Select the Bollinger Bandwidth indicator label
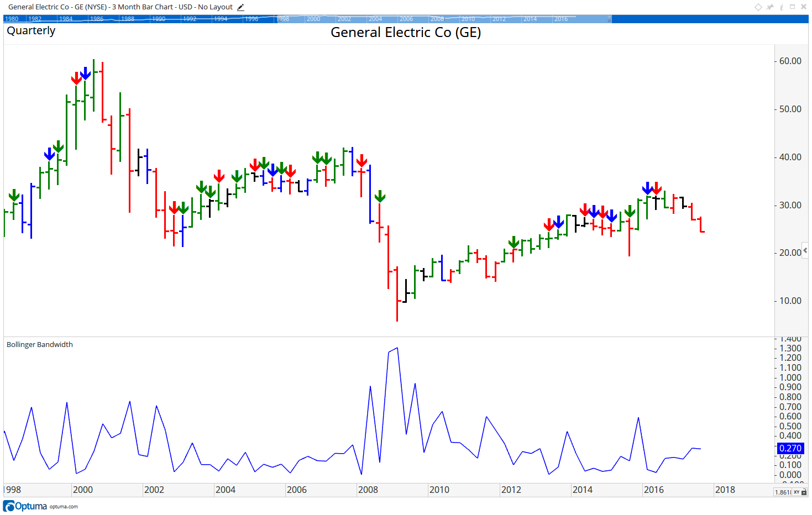 40,344
